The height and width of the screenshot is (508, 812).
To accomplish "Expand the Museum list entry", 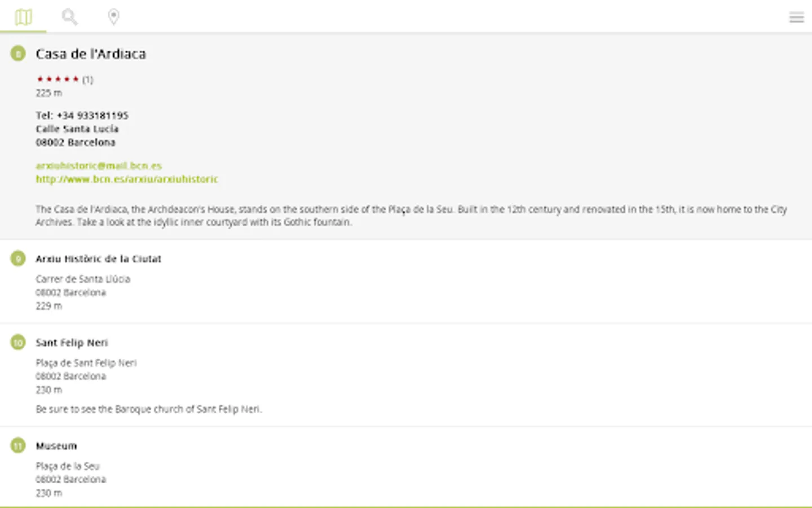I will pos(56,446).
